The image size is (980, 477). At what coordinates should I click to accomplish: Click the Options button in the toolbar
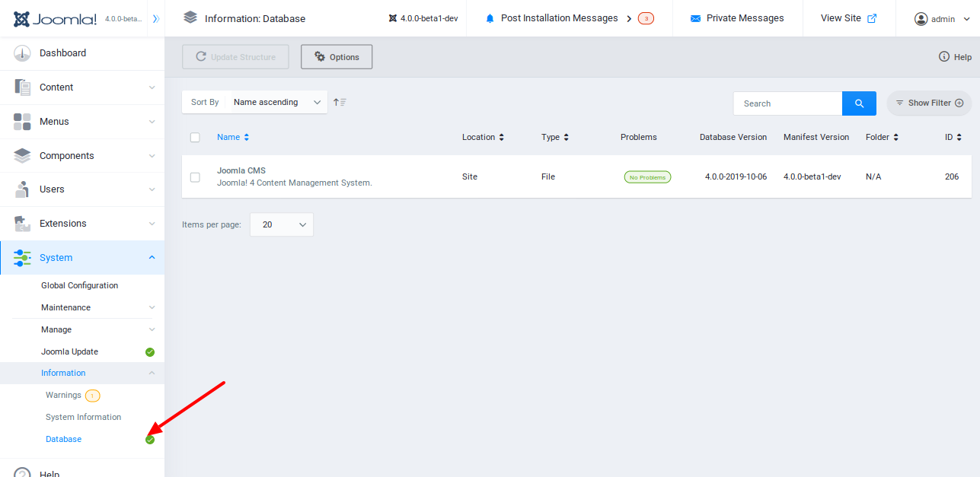click(x=336, y=56)
